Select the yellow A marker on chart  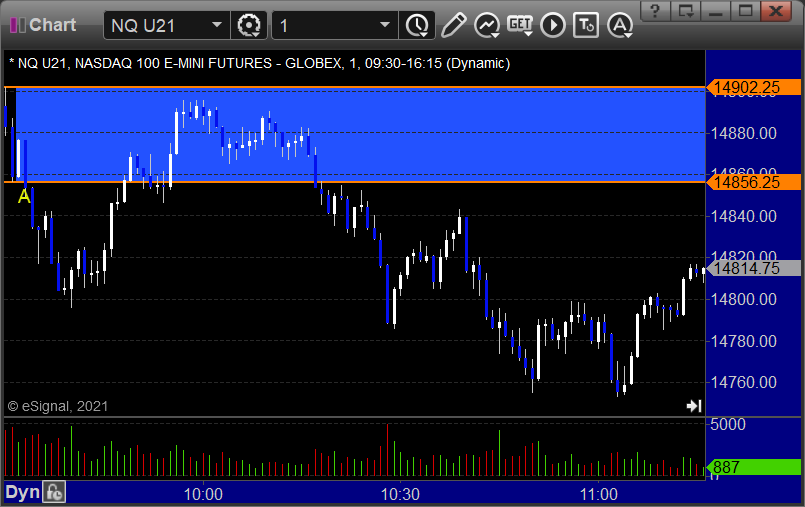(24, 196)
